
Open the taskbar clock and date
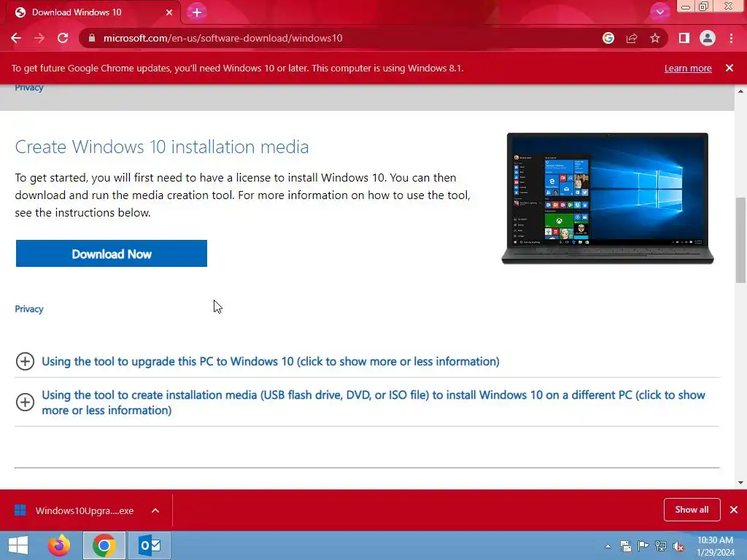point(716,546)
